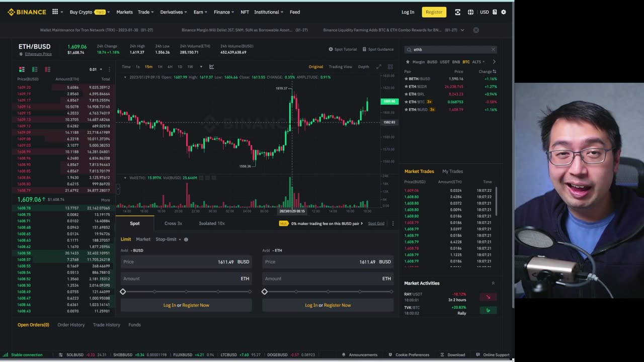Open Markets in top navigation
The image size is (644, 362).
pos(124,12)
